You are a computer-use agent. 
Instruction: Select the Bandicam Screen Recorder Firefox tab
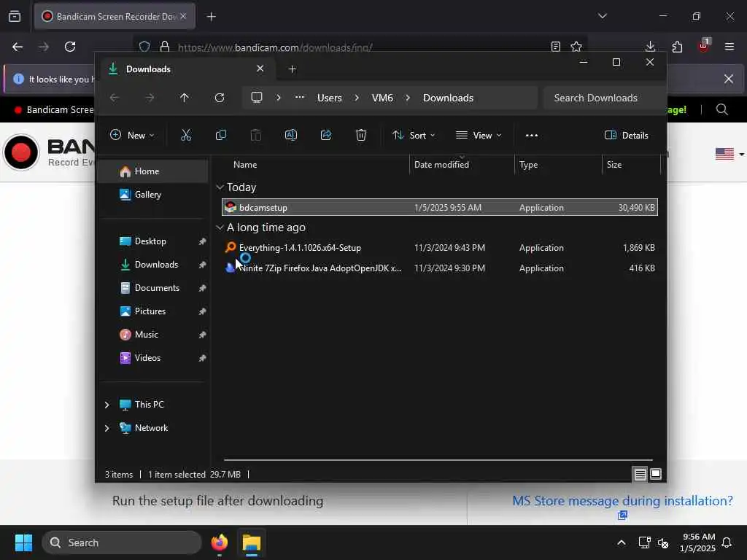tap(115, 17)
